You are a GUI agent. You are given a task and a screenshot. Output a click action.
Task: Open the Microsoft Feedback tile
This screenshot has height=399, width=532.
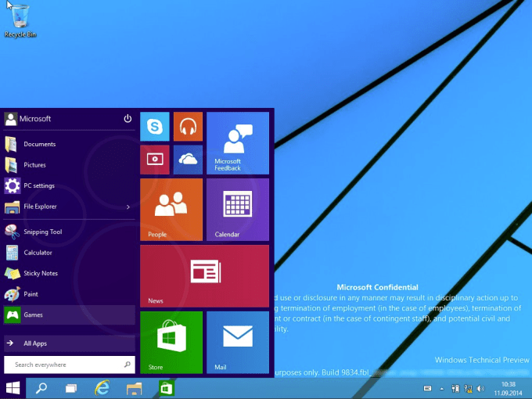click(238, 143)
